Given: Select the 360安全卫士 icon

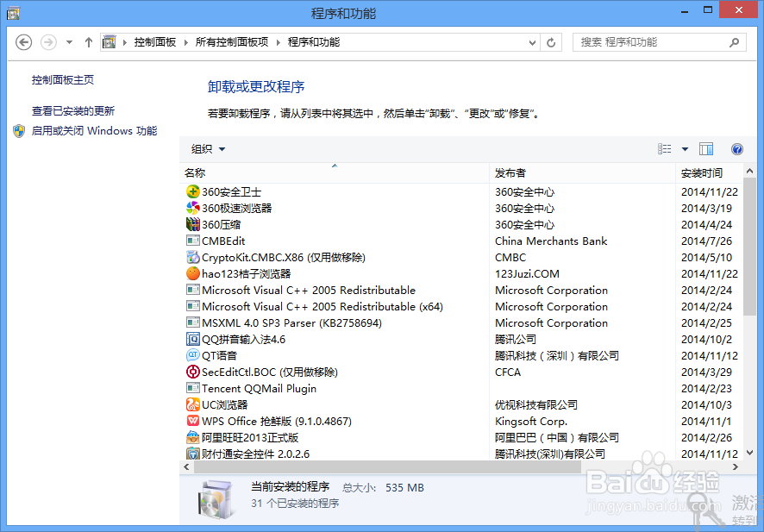Looking at the screenshot, I should pos(193,191).
